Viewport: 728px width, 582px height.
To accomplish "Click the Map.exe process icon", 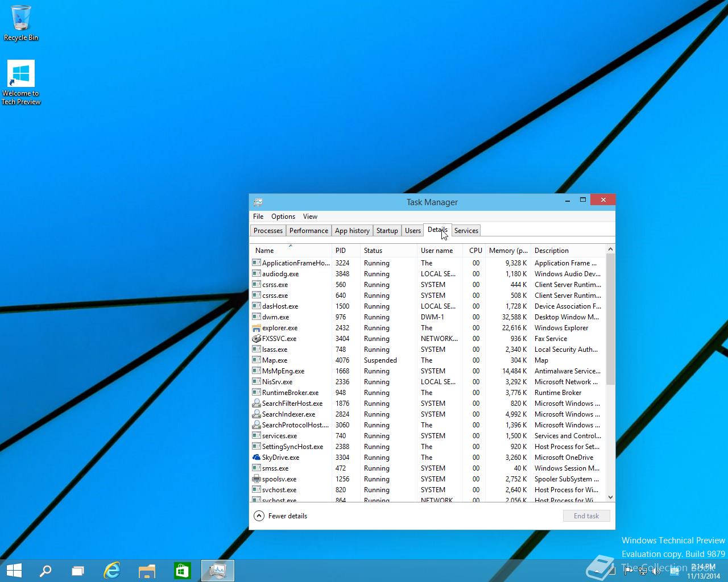I will click(257, 360).
